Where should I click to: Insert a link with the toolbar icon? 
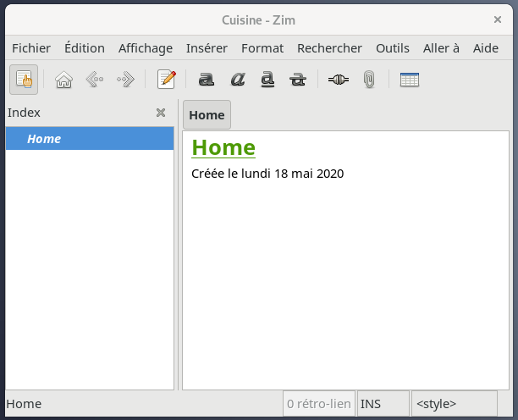point(338,80)
